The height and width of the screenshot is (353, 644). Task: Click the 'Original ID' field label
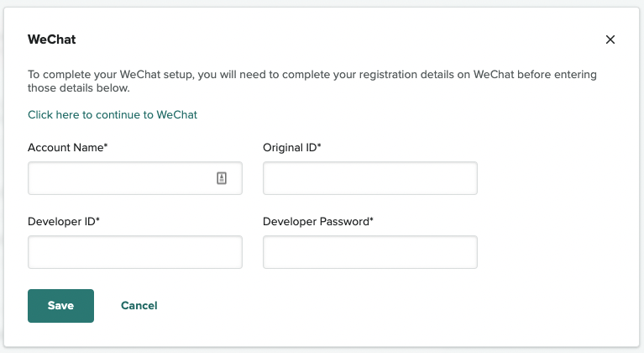[291, 148]
